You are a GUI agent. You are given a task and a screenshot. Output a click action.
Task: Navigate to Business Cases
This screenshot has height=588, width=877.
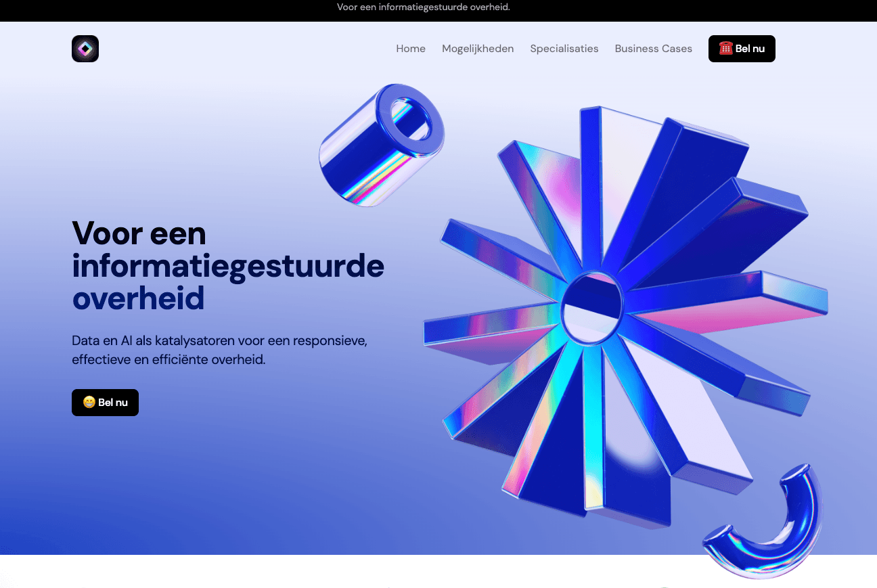(654, 49)
